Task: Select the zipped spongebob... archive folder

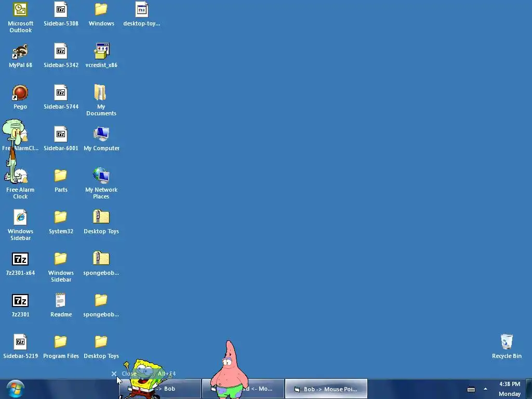Action: pyautogui.click(x=101, y=259)
